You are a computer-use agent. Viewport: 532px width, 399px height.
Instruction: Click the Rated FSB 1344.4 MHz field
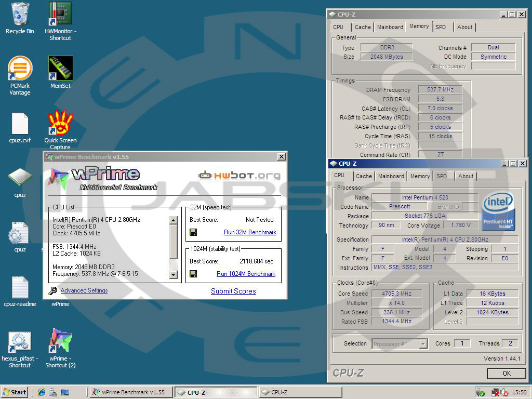tap(396, 321)
